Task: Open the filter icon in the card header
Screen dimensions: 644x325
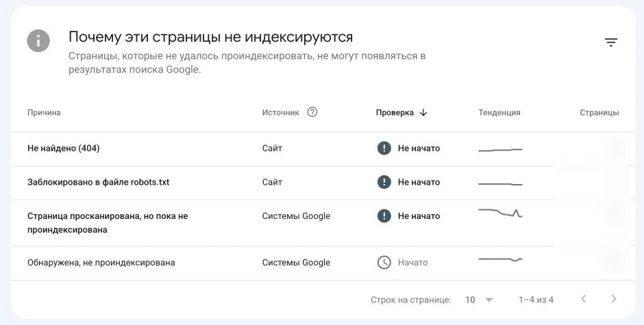Action: coord(610,42)
